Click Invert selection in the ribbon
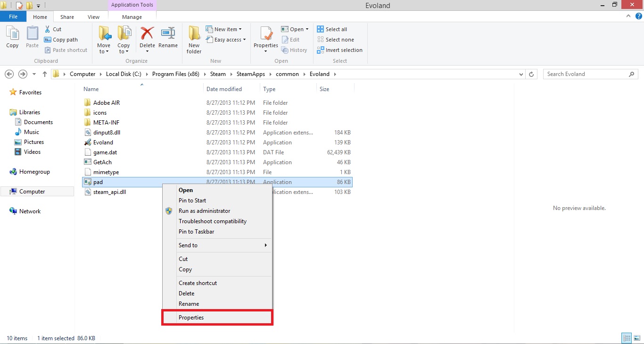 point(339,50)
